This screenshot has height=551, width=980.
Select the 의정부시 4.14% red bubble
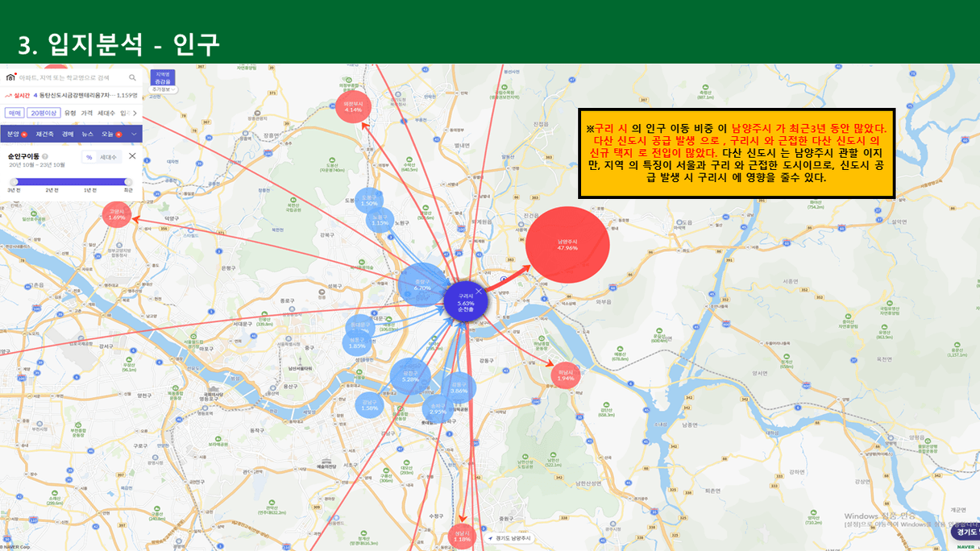353,107
